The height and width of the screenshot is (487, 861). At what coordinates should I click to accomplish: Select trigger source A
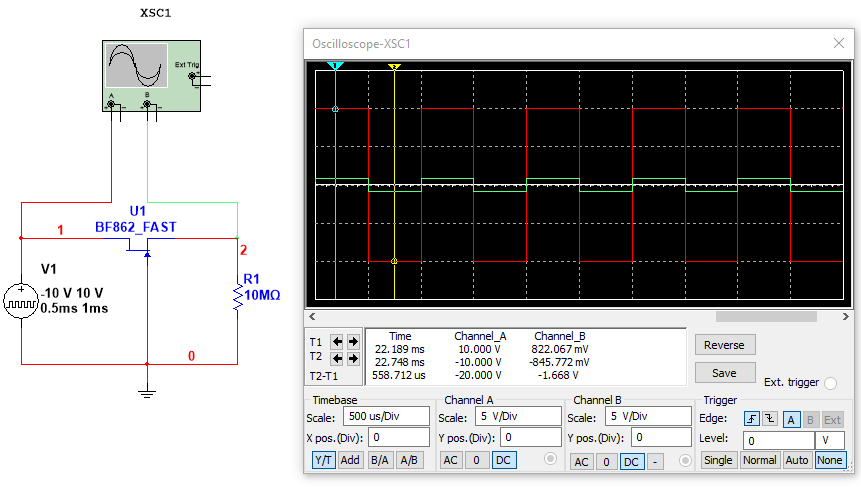tap(791, 420)
